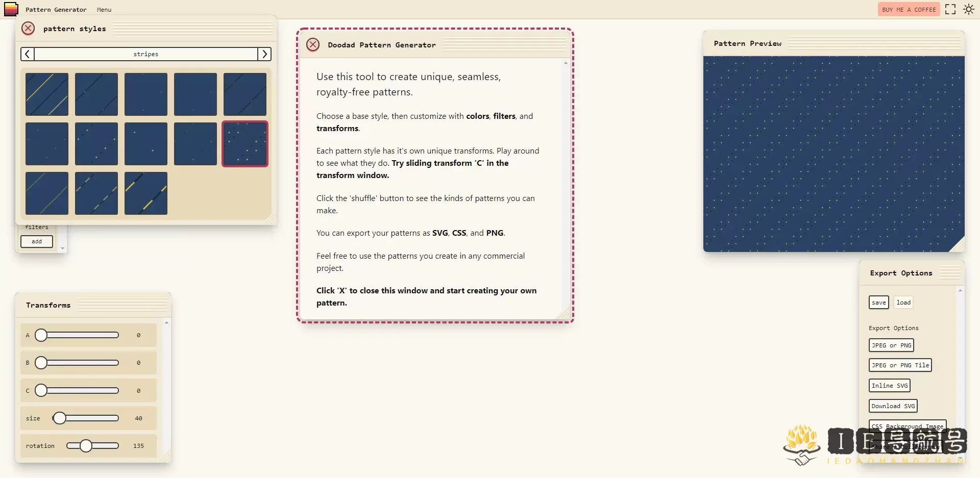This screenshot has height=478, width=980.
Task: Select the first stripes pattern thumbnail
Action: click(47, 94)
